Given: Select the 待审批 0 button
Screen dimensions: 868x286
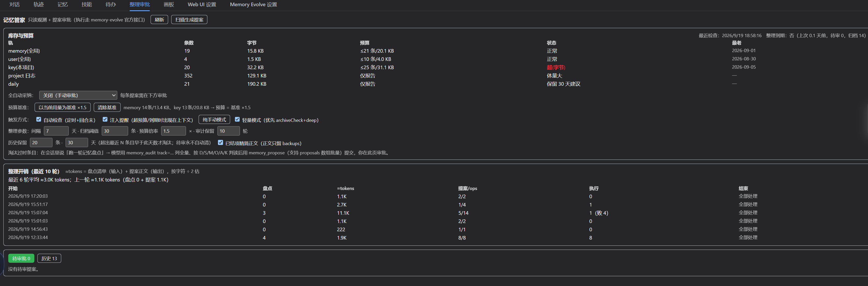Looking at the screenshot, I should click(x=21, y=258).
